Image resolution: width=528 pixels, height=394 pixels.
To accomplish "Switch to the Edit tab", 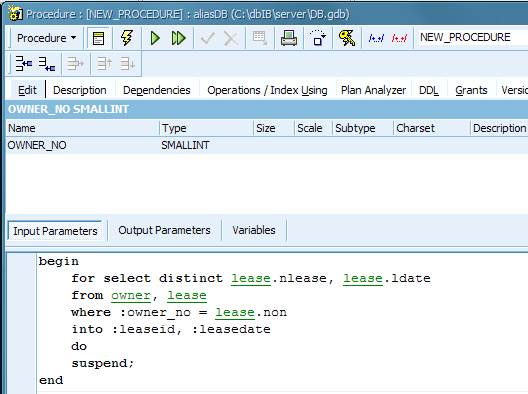I will point(27,90).
